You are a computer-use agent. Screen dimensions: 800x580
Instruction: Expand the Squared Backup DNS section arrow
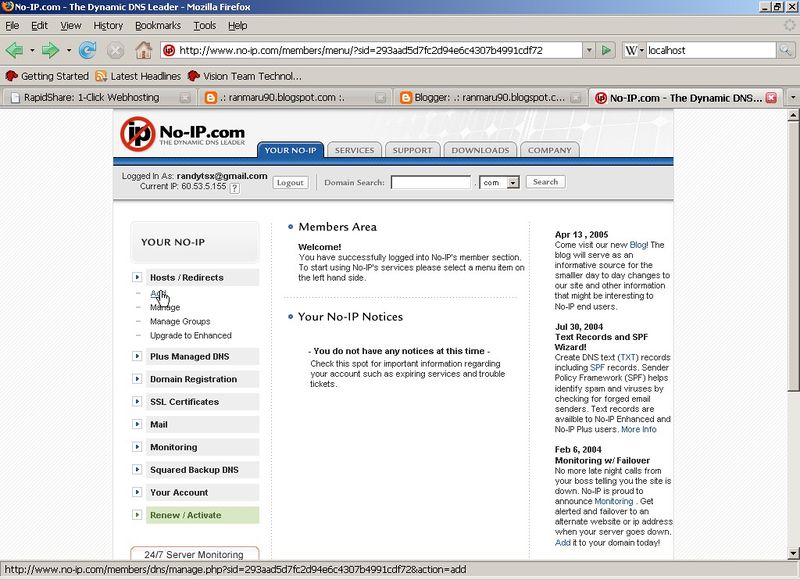click(137, 469)
